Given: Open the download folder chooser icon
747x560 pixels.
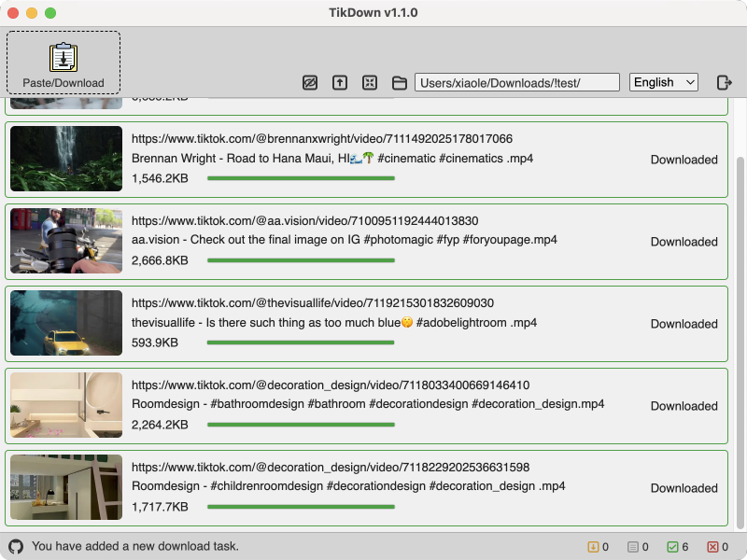Looking at the screenshot, I should coord(400,83).
